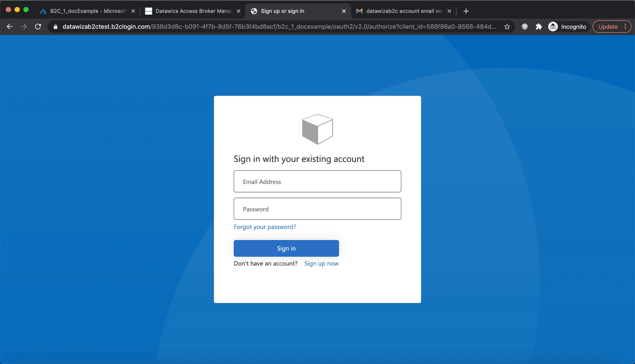Click the blue Sign in button
The image size is (635, 364).
click(286, 248)
